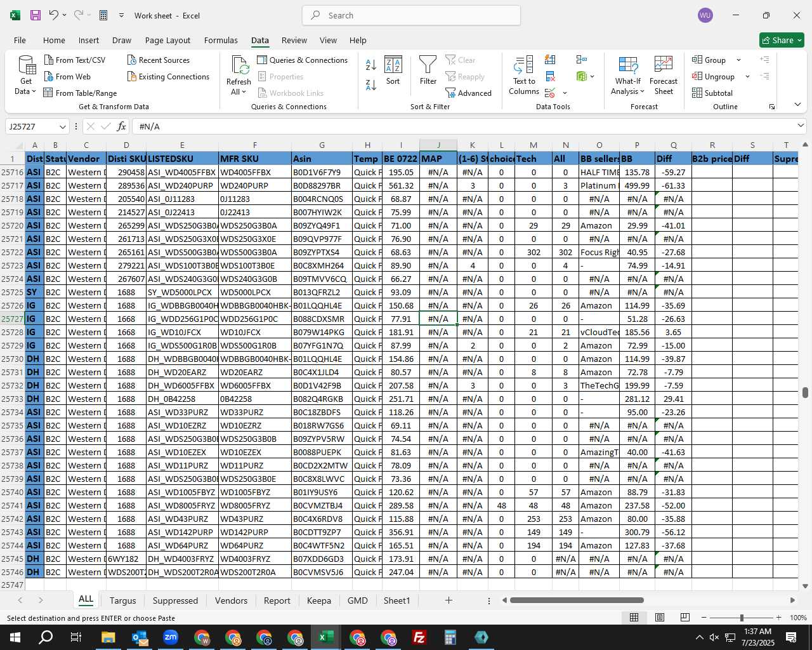812x650 pixels.
Task: Launch Text to Columns wizard
Action: (524, 75)
